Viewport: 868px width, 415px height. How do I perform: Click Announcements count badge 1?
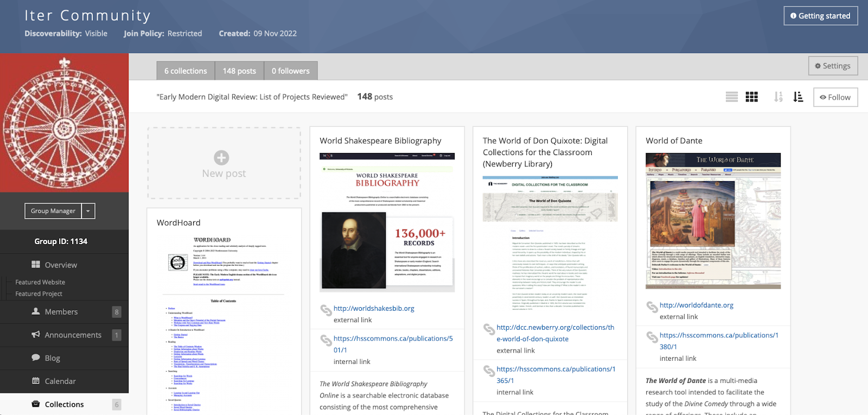[117, 335]
